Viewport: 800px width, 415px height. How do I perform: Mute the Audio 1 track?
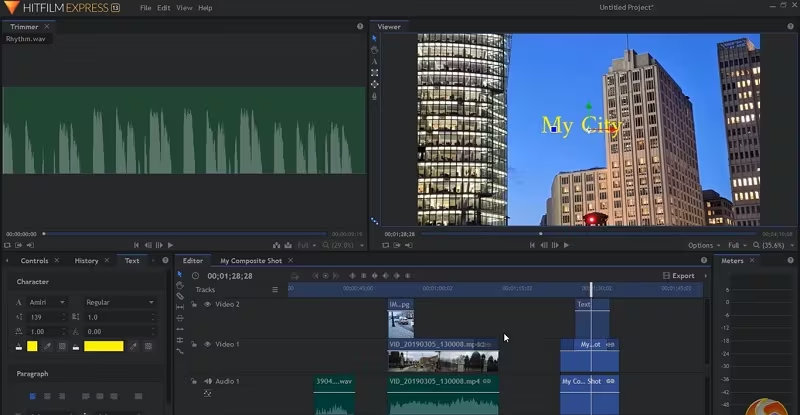[x=208, y=381]
